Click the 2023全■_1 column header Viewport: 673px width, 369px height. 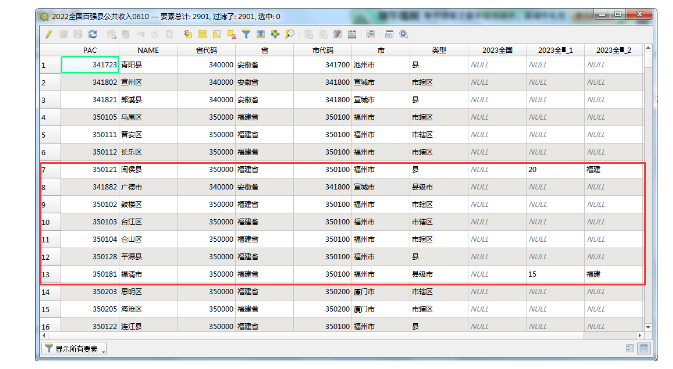tap(555, 50)
